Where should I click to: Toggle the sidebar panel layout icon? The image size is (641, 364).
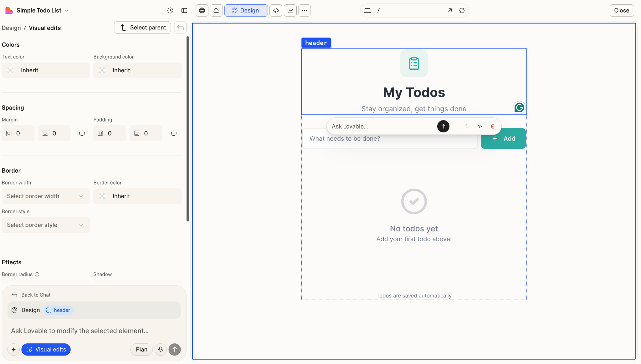(184, 10)
